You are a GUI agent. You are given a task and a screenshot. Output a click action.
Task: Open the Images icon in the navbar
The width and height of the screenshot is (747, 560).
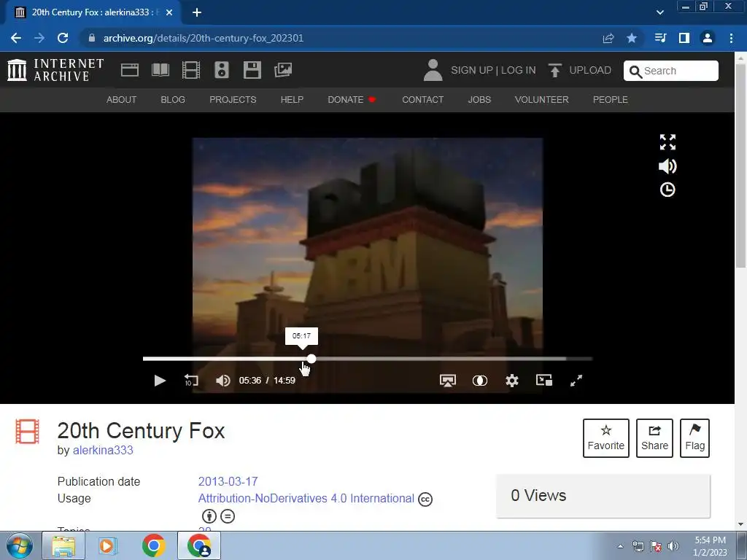(x=283, y=70)
